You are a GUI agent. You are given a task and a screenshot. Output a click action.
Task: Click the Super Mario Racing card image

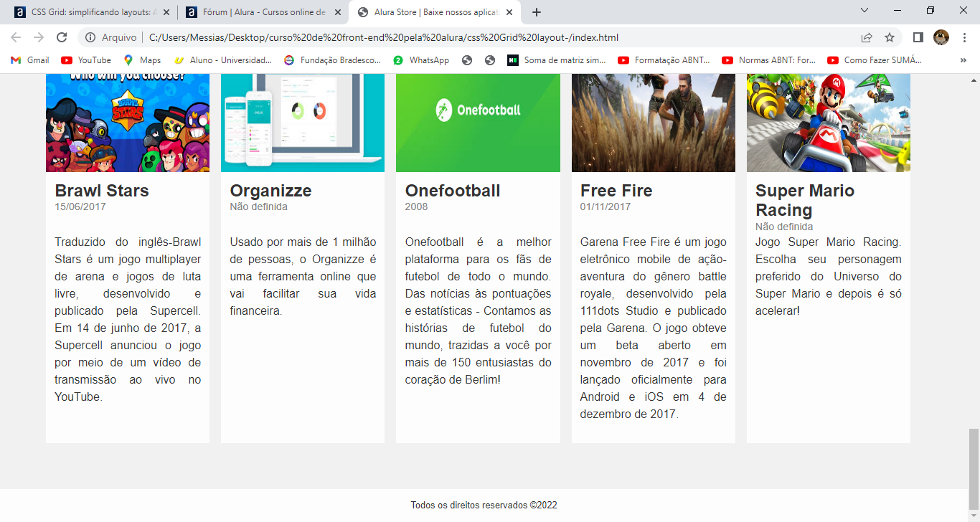[x=829, y=123]
